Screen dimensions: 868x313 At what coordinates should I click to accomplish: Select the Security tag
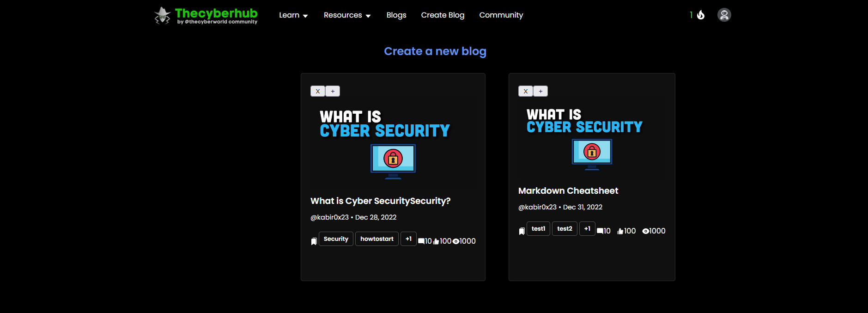pyautogui.click(x=336, y=239)
